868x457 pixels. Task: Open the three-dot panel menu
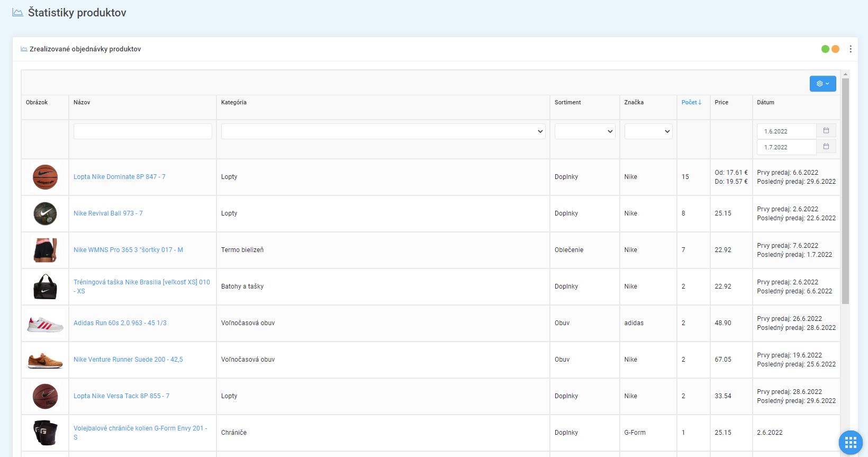[851, 49]
